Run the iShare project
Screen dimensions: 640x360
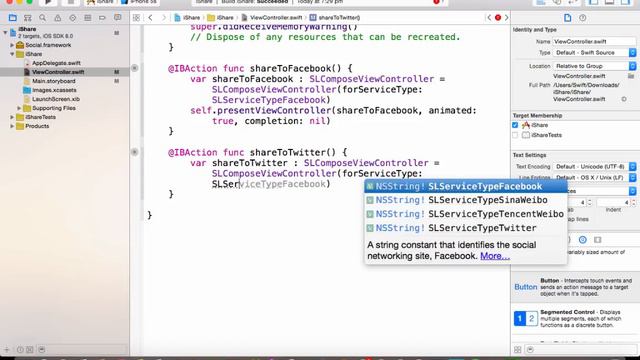coord(48,2)
